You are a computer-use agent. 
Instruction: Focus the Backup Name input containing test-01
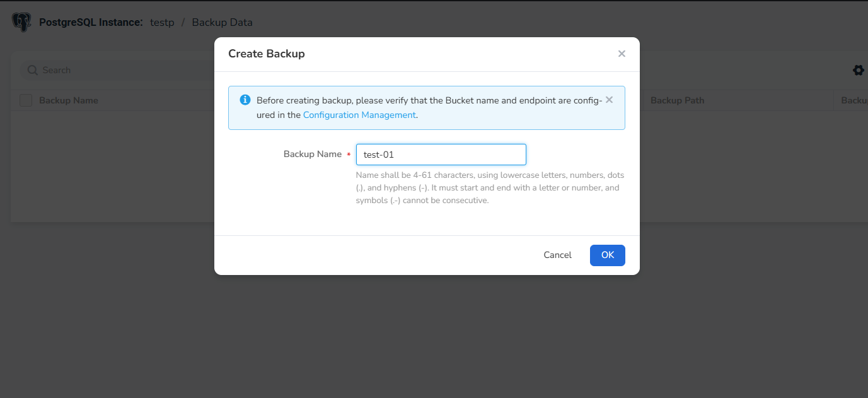441,154
